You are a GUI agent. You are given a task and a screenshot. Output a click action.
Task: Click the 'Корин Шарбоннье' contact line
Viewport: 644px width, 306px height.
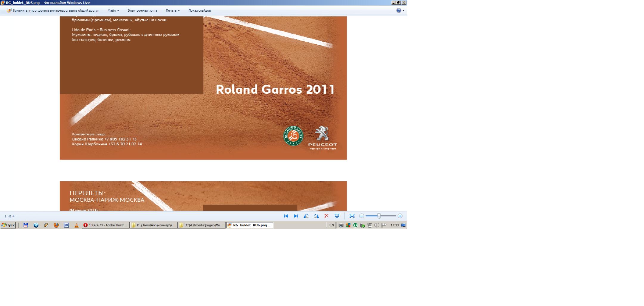coord(107,144)
